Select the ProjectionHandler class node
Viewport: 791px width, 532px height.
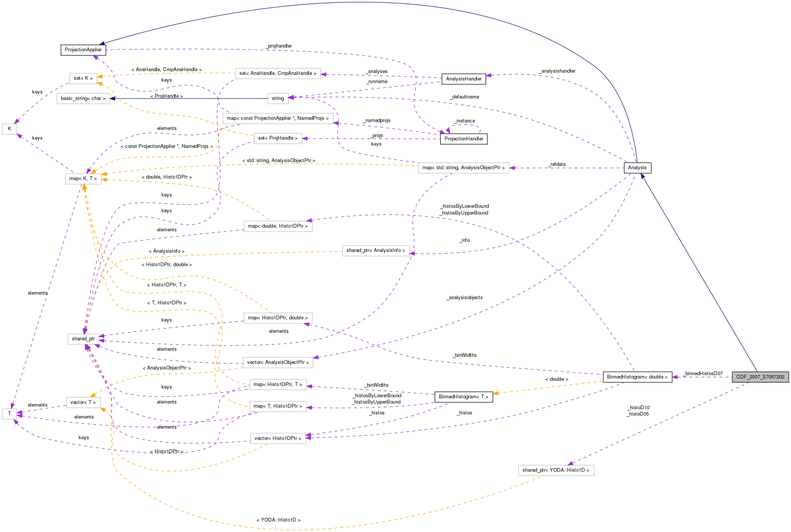pyautogui.click(x=464, y=139)
